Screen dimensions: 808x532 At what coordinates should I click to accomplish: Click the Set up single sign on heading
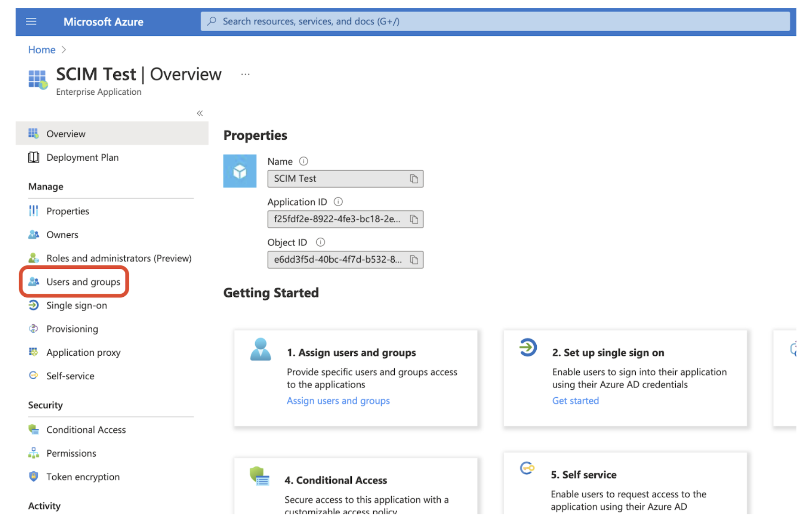coord(608,353)
